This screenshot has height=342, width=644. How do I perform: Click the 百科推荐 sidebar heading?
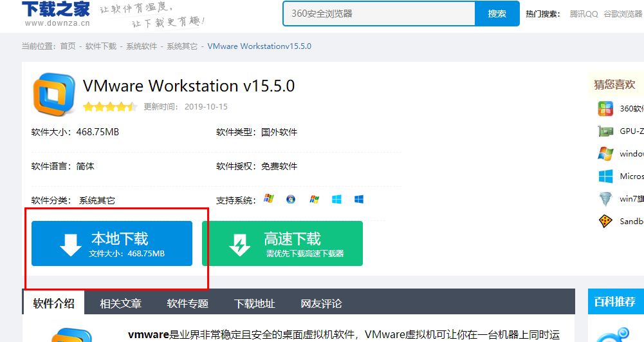614,301
